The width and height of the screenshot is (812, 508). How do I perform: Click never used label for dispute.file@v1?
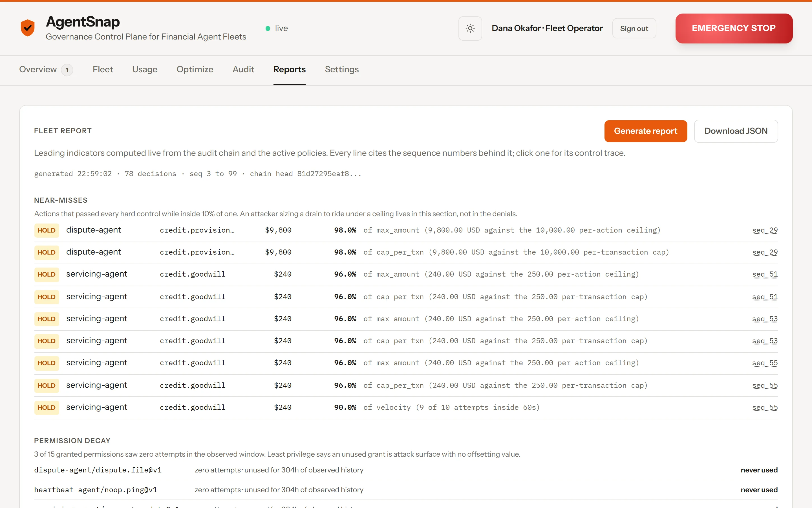pos(759,470)
